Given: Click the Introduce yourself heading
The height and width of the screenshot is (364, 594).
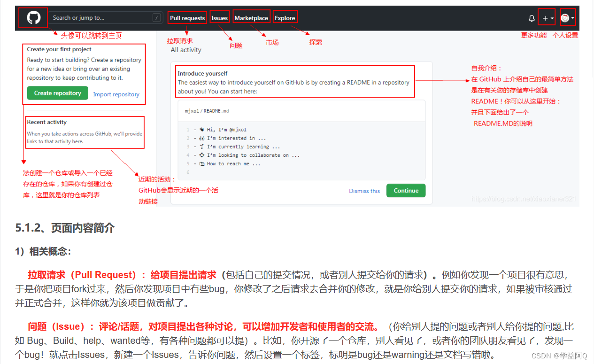Looking at the screenshot, I should [x=202, y=73].
